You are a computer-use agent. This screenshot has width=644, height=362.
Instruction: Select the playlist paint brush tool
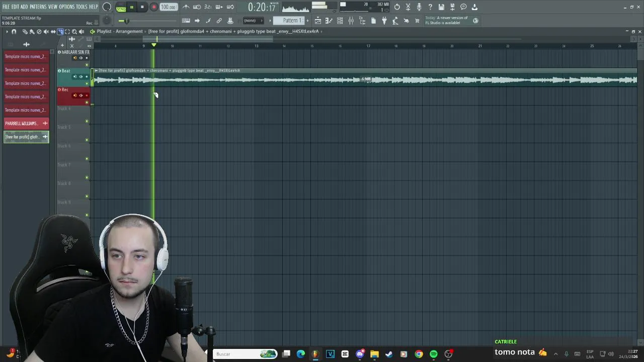(32, 32)
